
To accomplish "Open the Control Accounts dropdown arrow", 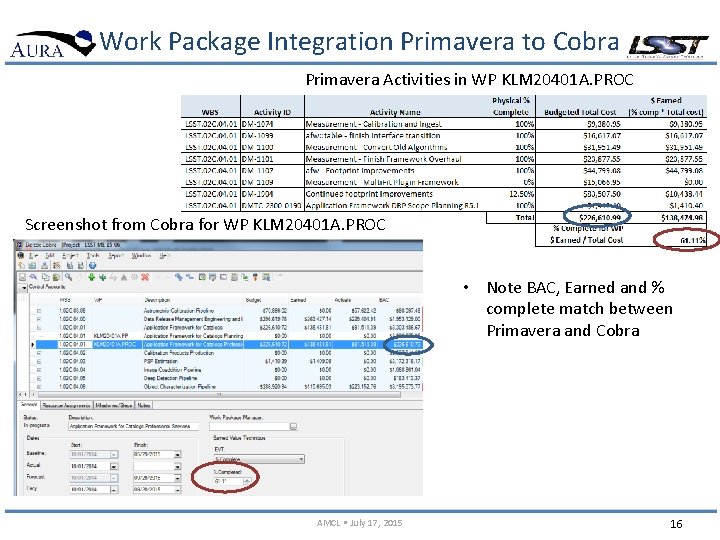I will (x=24, y=288).
